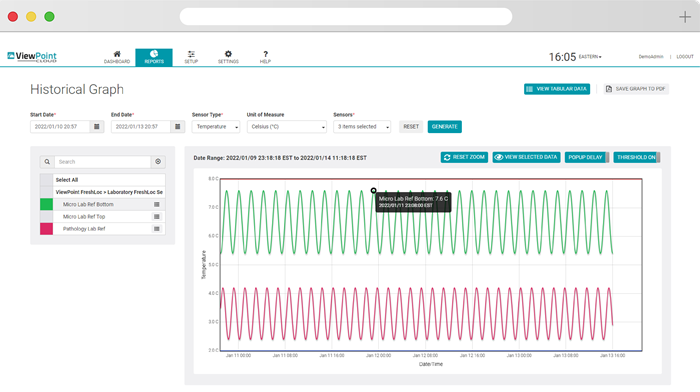This screenshot has width=700, height=392.
Task: Open menu icon for Micro Lab Ref Top
Action: [157, 217]
